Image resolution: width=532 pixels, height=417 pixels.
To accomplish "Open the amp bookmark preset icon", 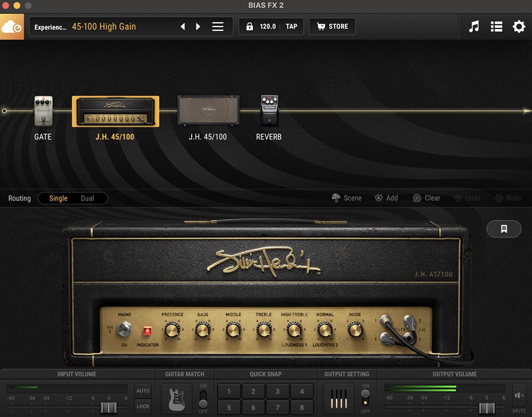I will coord(504,229).
